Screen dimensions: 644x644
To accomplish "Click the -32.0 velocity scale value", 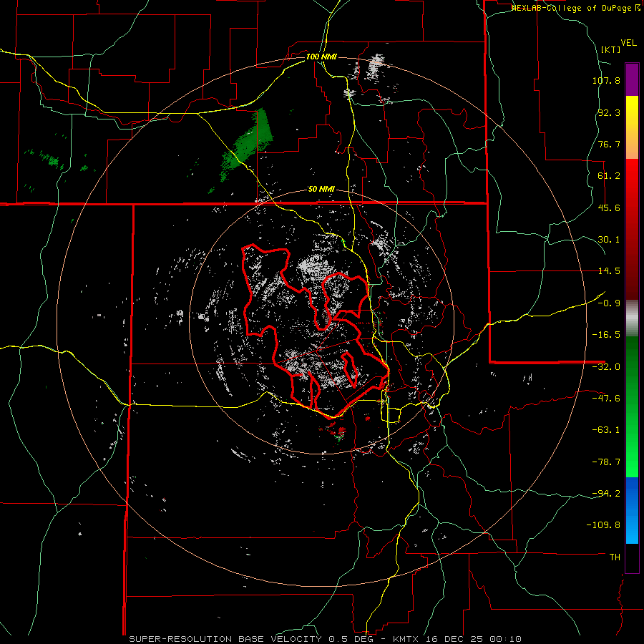I will click(x=606, y=367).
